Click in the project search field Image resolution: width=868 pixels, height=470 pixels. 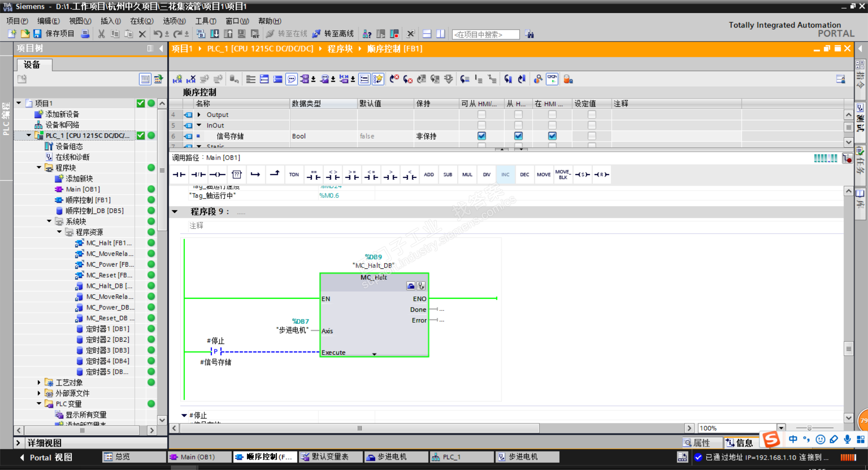pyautogui.click(x=486, y=34)
